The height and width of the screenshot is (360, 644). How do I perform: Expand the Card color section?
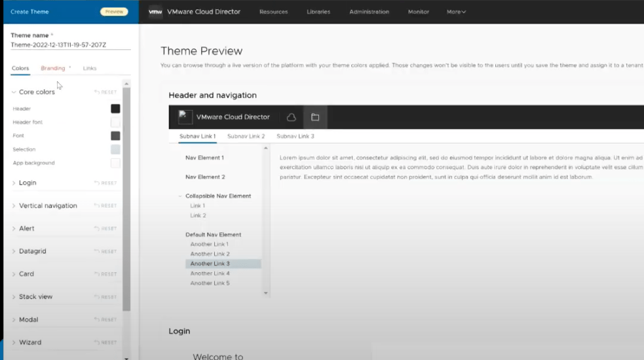tap(14, 274)
